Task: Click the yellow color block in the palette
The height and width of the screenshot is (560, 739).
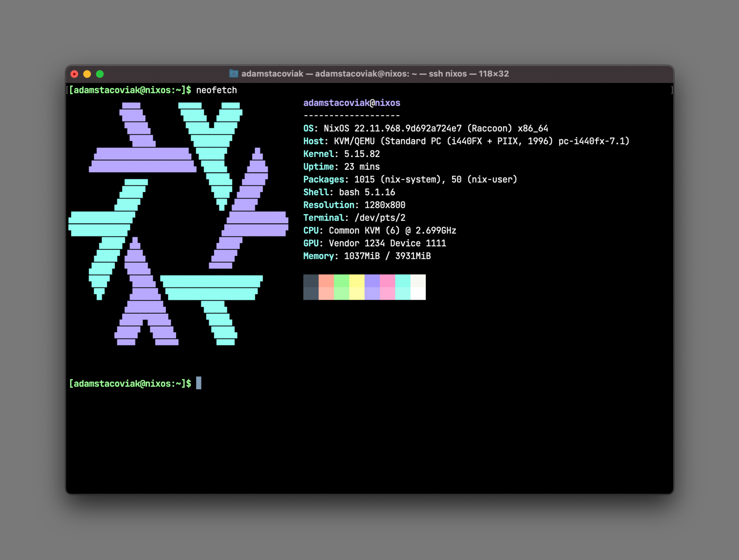Action: pyautogui.click(x=357, y=287)
